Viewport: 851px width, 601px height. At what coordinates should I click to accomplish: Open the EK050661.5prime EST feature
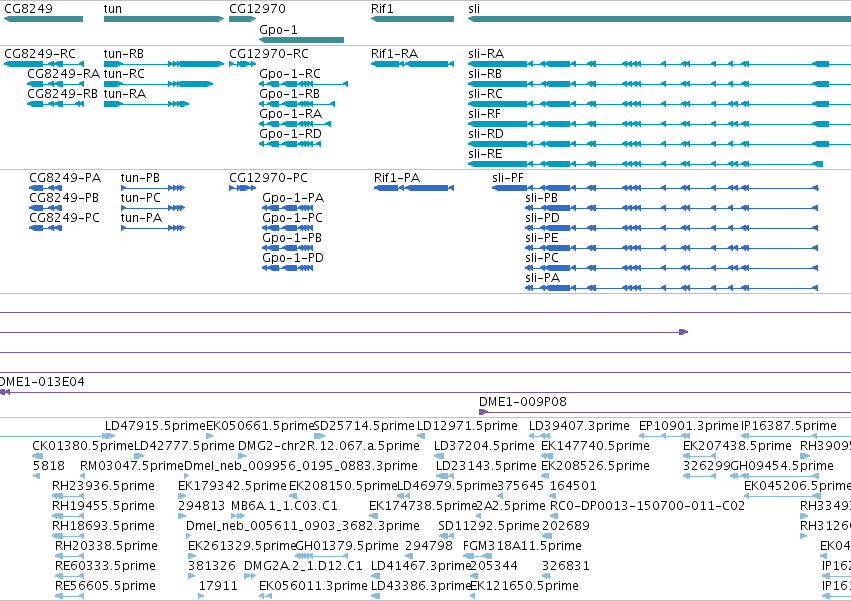(x=209, y=436)
